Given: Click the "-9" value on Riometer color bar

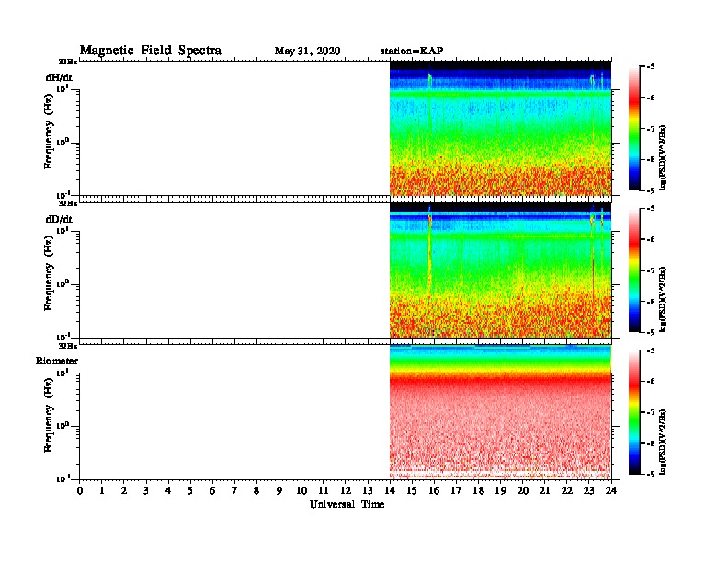Looking at the screenshot, I should [651, 474].
